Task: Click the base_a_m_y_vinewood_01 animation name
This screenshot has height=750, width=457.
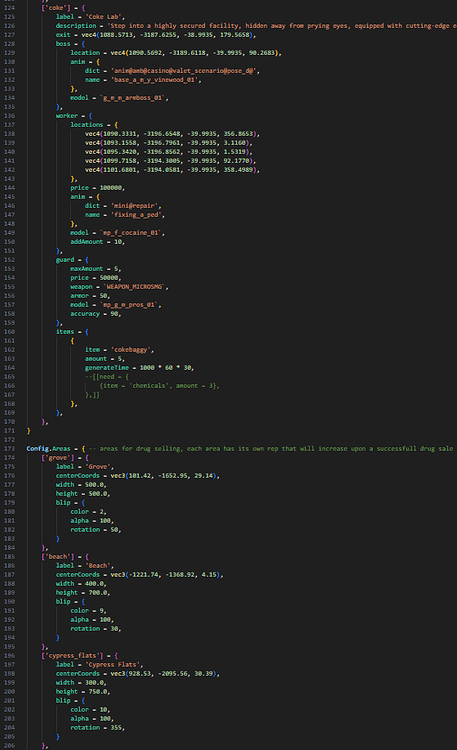Action: click(155, 80)
